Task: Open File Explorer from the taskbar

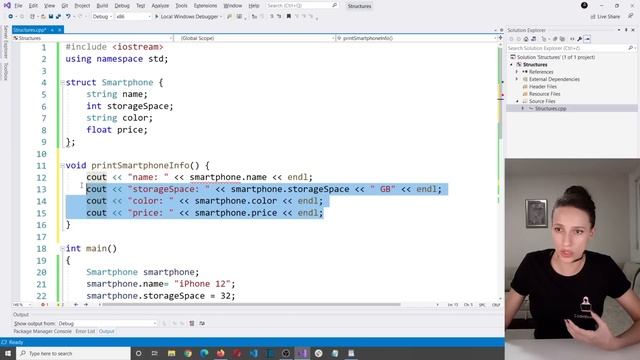Action: [x=171, y=353]
